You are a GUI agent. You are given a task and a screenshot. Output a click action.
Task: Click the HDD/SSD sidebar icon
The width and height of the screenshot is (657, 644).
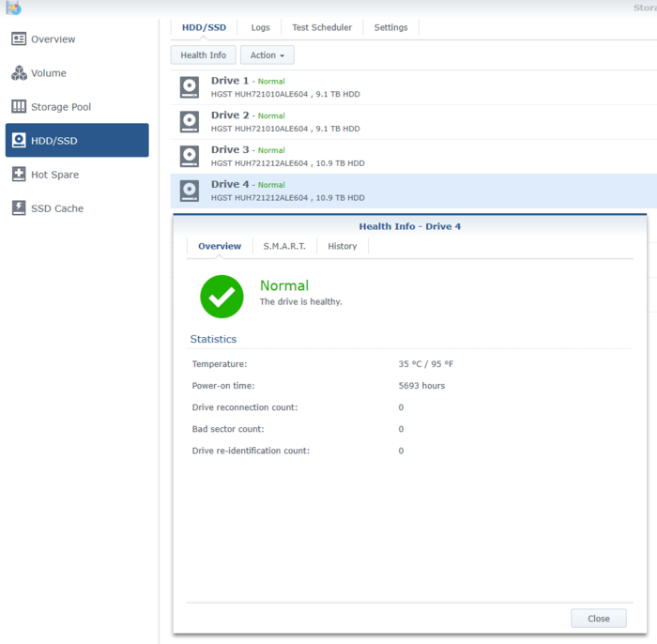click(x=19, y=141)
